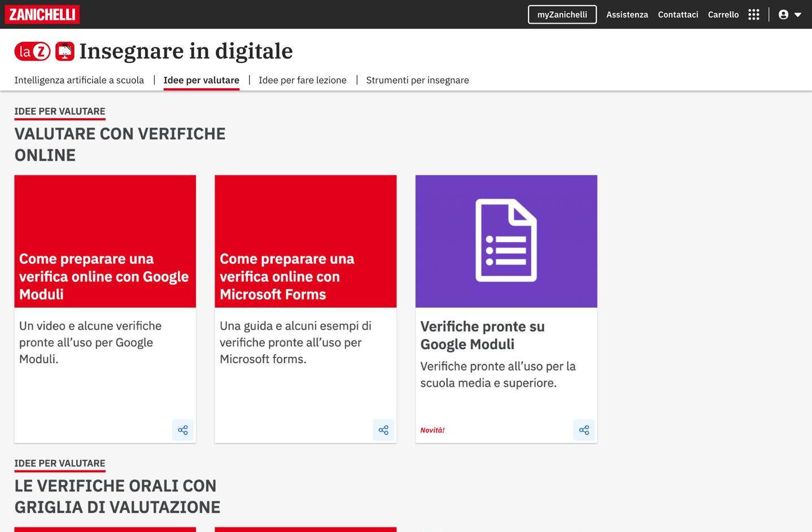Screen dimensions: 812x532
Task: Go to Strumenti per insegnare tab
Action: [x=417, y=80]
